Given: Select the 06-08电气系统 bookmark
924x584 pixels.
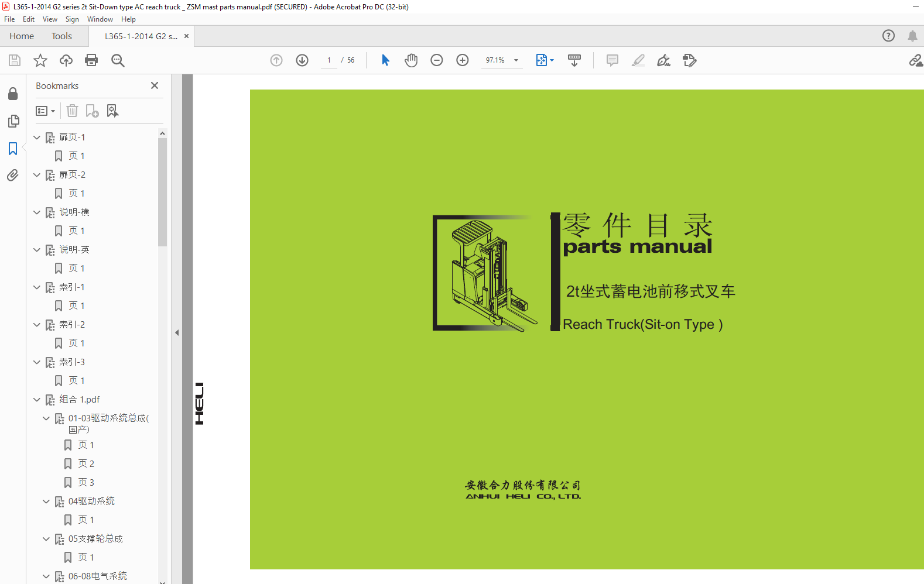Looking at the screenshot, I should [98, 576].
